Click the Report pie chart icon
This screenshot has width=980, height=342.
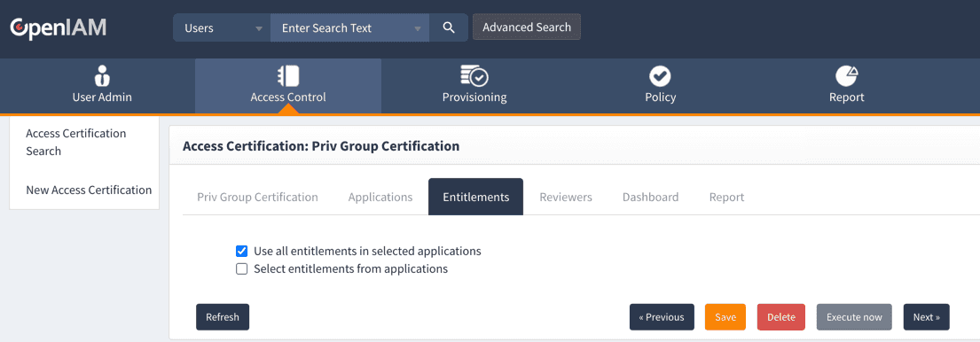(x=847, y=76)
